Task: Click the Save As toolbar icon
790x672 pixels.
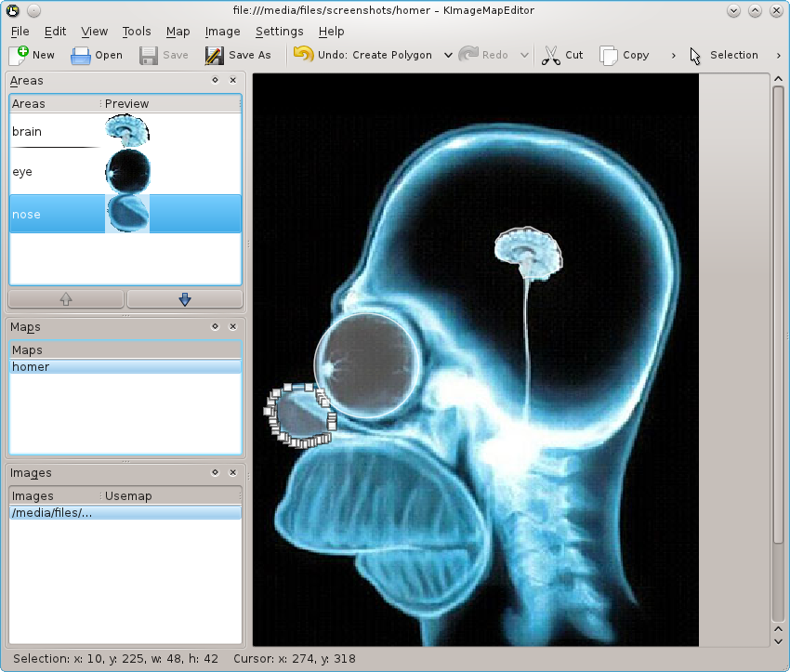Action: coord(215,55)
